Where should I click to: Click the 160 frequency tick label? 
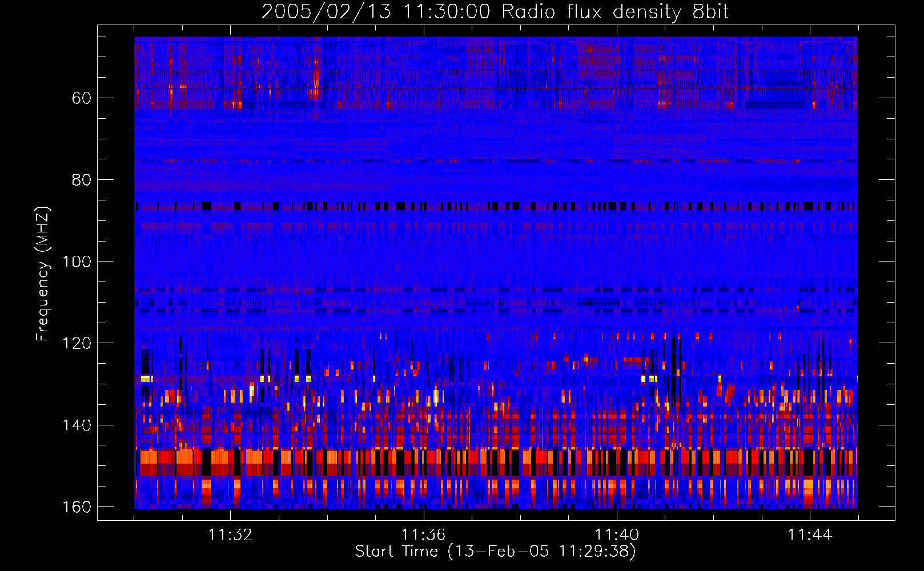click(76, 507)
